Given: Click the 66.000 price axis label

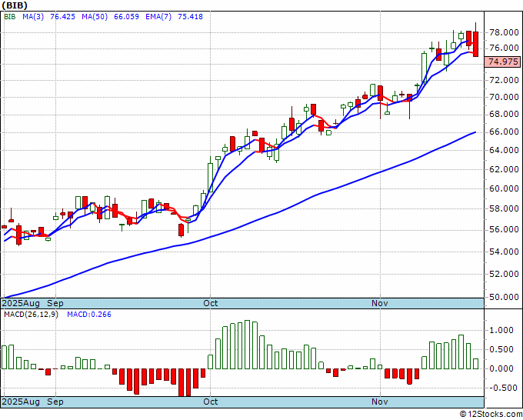Looking at the screenshot, I should tap(504, 132).
